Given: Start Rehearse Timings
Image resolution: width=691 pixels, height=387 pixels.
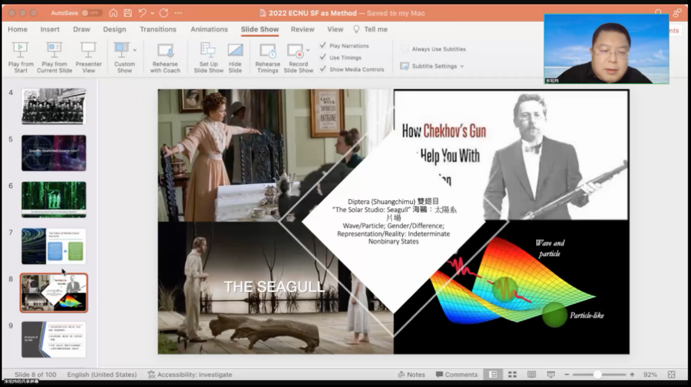Looking at the screenshot, I should click(267, 57).
